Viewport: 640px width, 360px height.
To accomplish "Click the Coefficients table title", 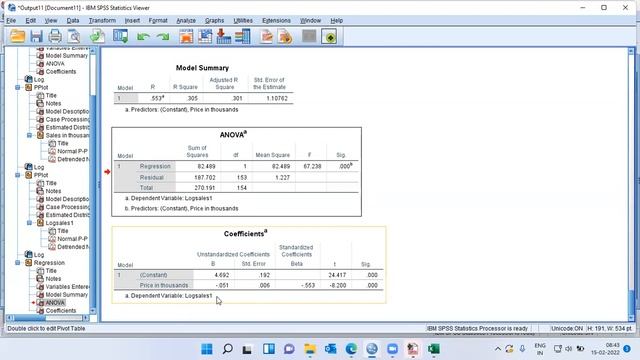I will [x=245, y=233].
